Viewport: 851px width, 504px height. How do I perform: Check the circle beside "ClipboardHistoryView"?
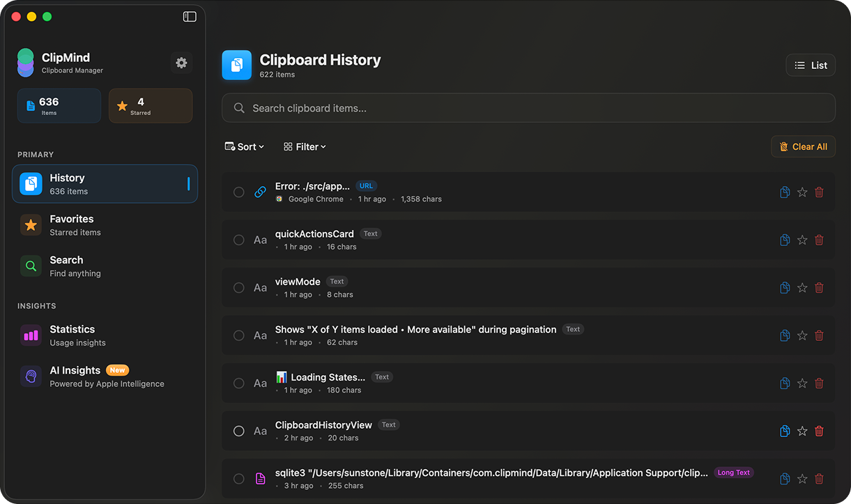(239, 431)
